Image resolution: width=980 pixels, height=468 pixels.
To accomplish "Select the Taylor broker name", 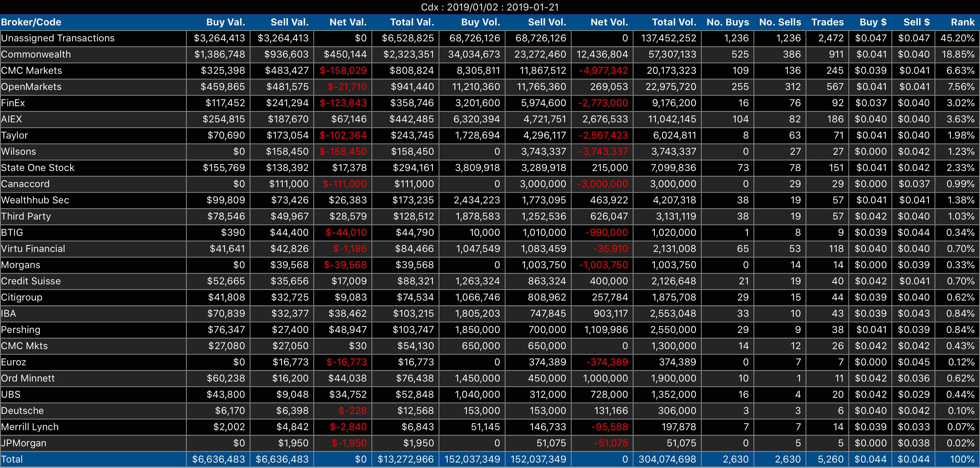I will 14,135.
